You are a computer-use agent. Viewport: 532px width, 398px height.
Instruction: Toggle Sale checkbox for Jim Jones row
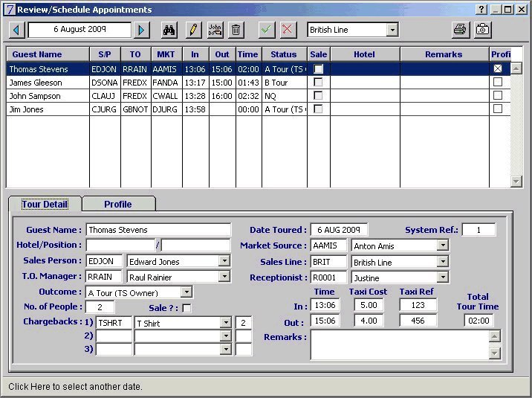coord(318,109)
